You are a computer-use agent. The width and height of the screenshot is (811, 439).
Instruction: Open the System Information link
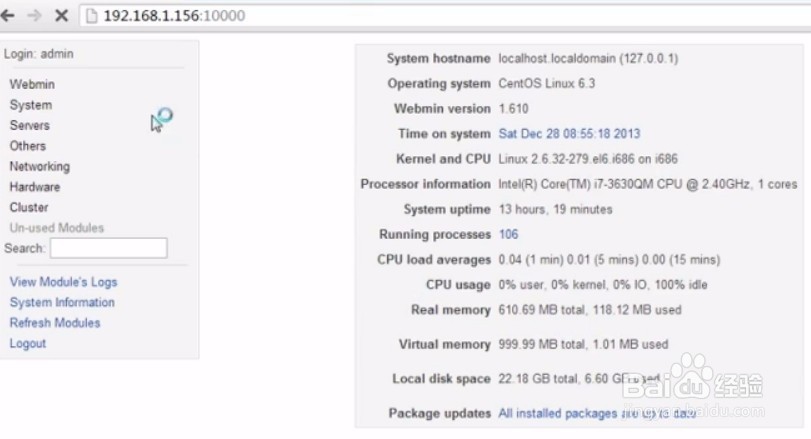[62, 302]
